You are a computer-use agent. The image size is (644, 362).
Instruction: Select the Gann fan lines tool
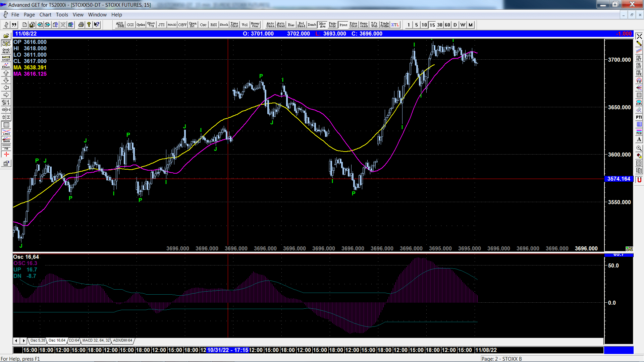[639, 88]
